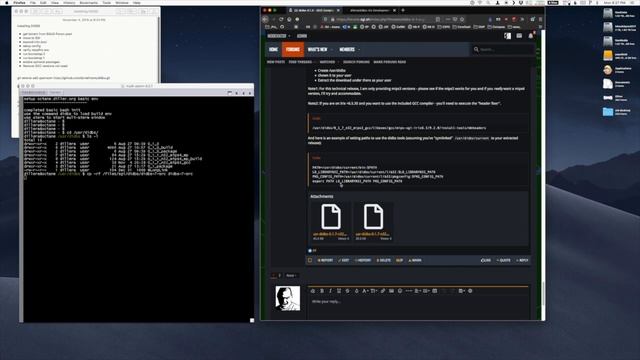640x360 pixels.
Task: Click the History post button
Action: point(363,260)
